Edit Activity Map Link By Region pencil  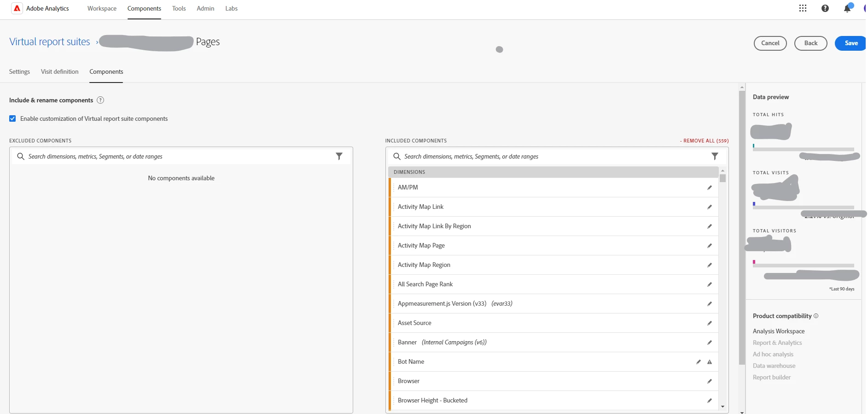(x=710, y=226)
